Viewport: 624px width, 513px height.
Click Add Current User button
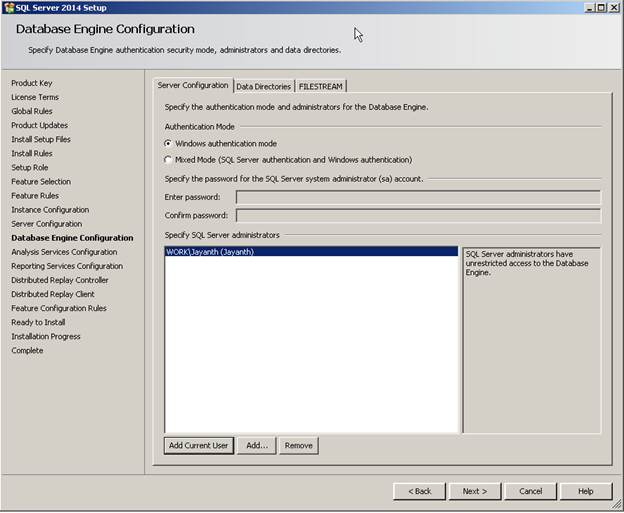click(x=199, y=445)
